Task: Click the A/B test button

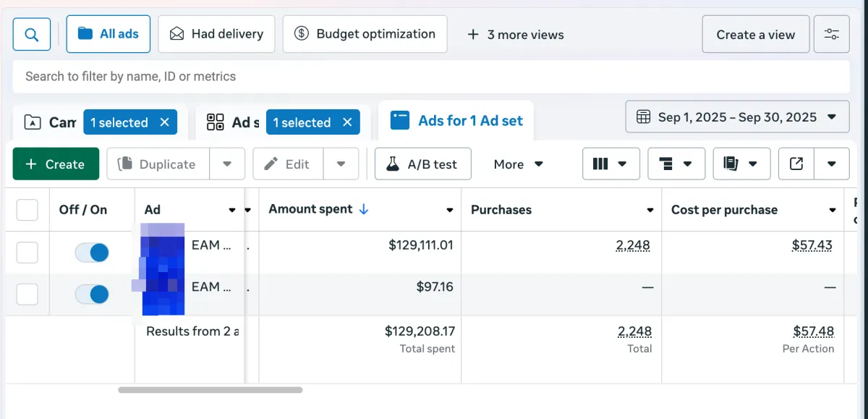Action: (x=422, y=164)
